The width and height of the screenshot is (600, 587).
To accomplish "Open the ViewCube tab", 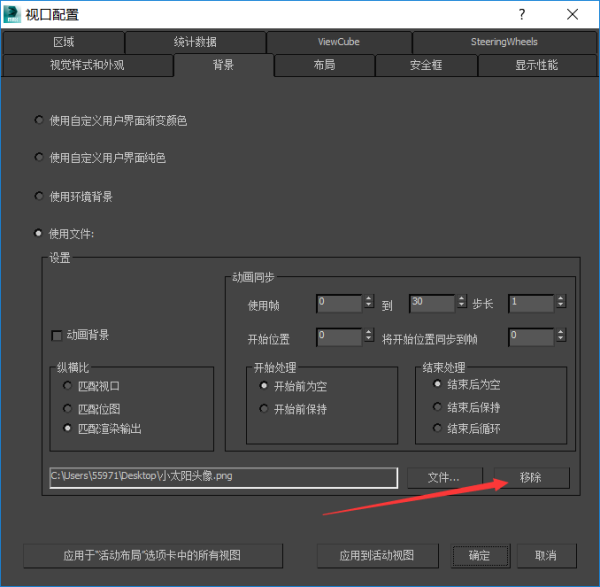I will tap(339, 42).
